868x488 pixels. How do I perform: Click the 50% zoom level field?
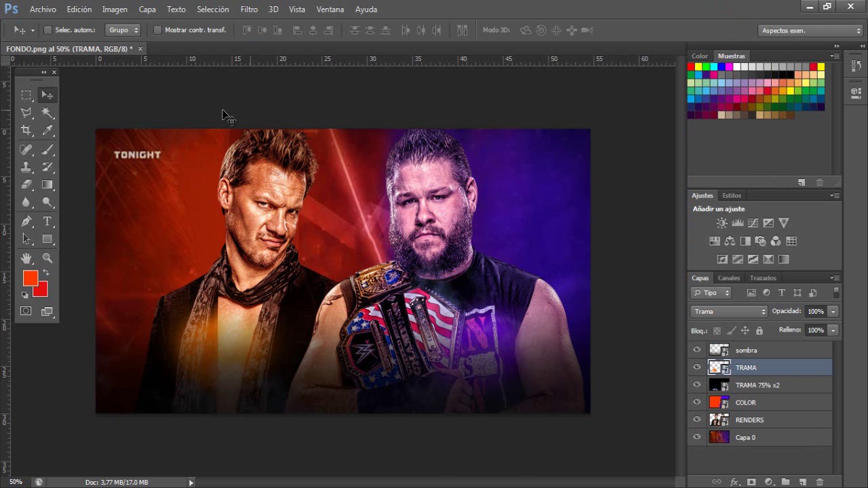tap(16, 482)
